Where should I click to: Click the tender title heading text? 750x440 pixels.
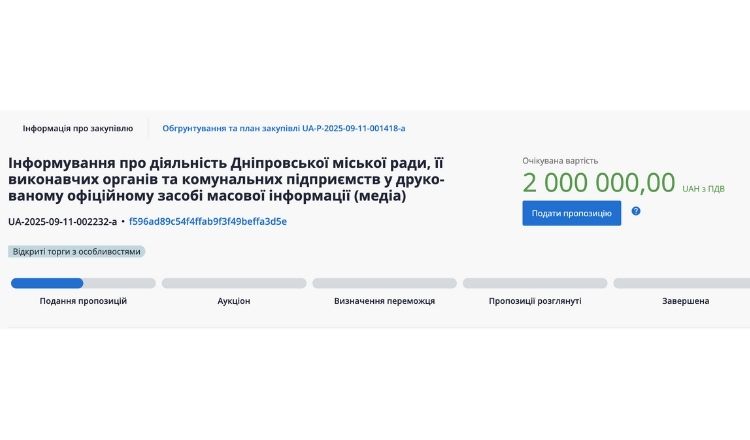[x=227, y=178]
